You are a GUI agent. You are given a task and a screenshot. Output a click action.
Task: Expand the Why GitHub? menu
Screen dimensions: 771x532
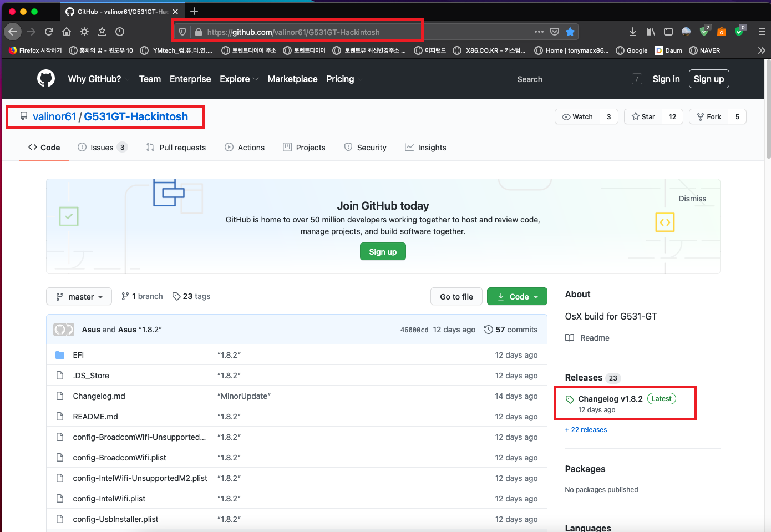click(x=99, y=79)
